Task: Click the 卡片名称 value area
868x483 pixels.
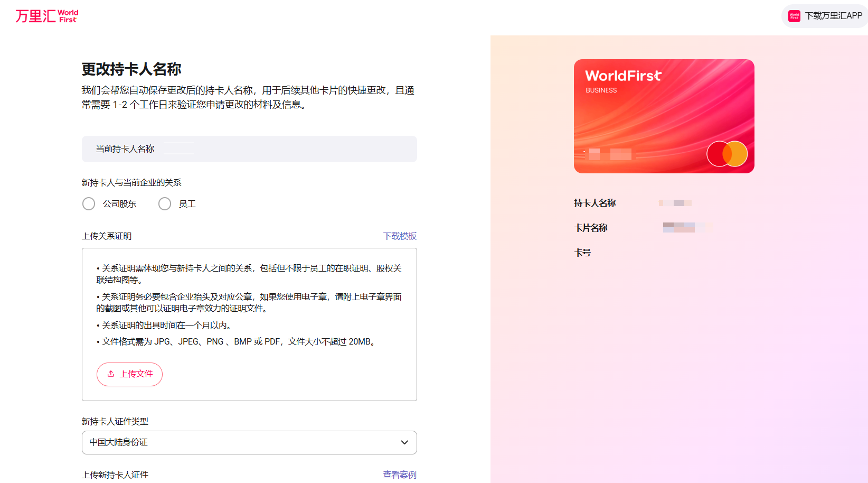Action: click(686, 227)
